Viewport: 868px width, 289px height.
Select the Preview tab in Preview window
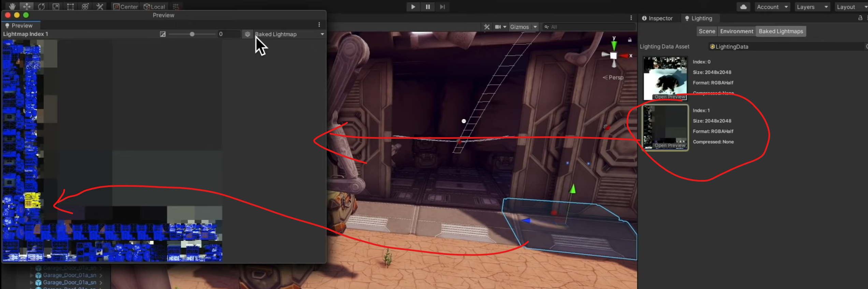click(x=21, y=26)
